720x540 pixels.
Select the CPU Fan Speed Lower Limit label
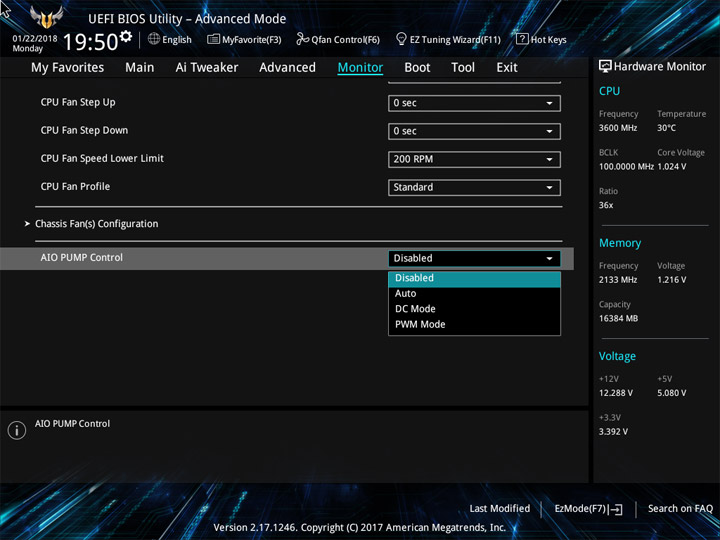(102, 158)
